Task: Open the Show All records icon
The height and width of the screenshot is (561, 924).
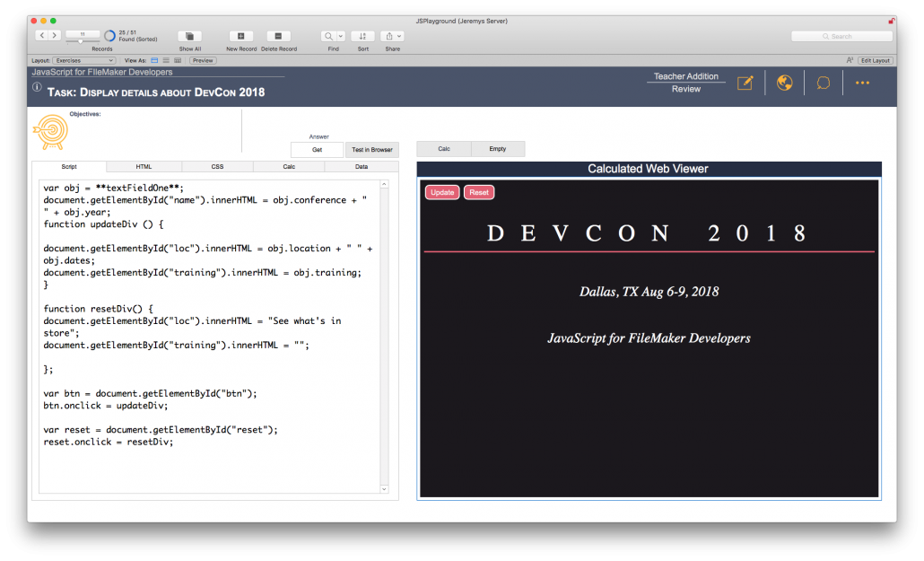Action: tap(188, 36)
